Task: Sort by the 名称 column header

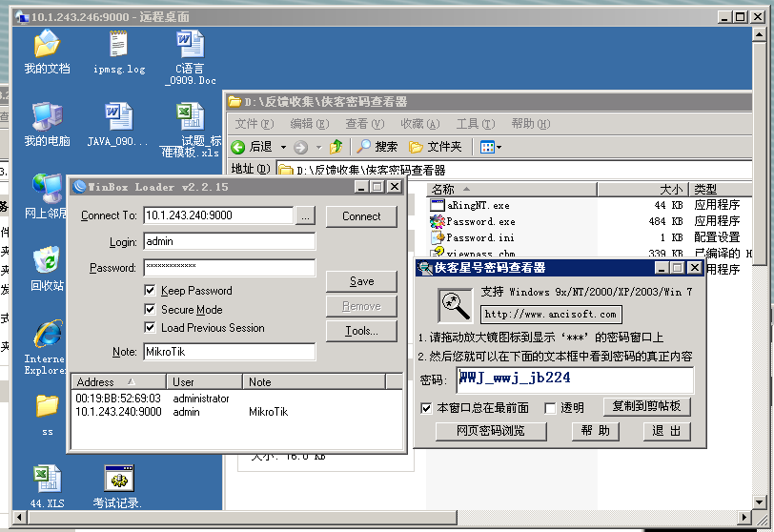Action: [x=512, y=189]
